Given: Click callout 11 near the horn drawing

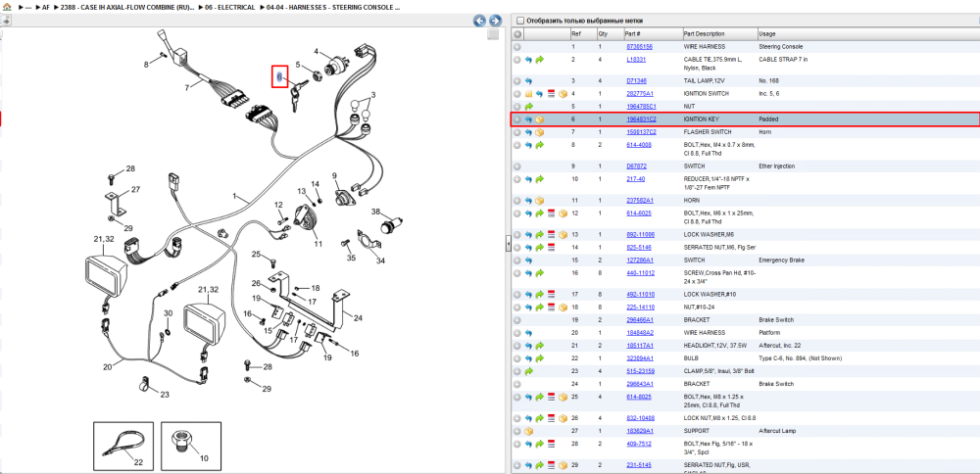Looking at the screenshot, I should click(x=318, y=244).
